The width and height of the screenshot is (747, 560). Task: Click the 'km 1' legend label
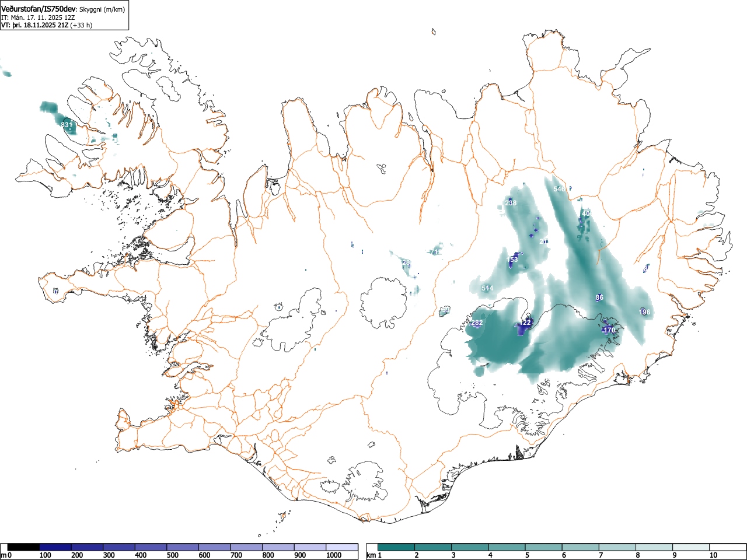373,555
